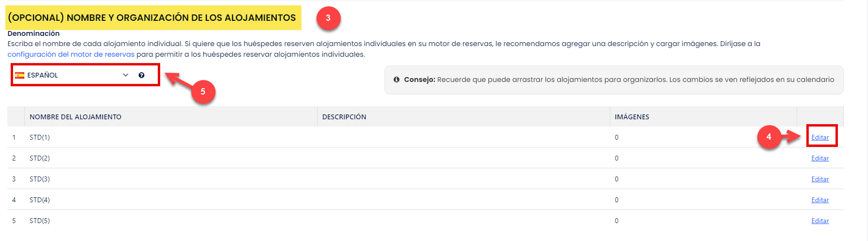Click Editar for STD(2)
Image resolution: width=868 pixels, height=241 pixels.
pyautogui.click(x=820, y=158)
